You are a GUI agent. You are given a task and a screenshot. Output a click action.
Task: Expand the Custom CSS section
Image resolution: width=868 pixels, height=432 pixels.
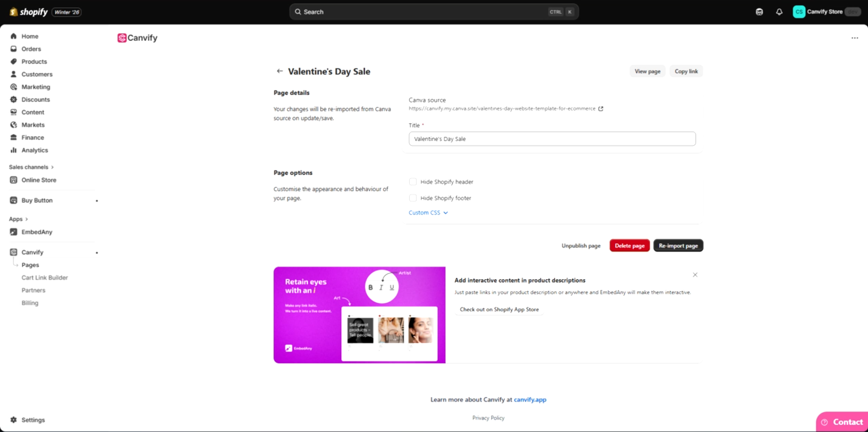[428, 212]
